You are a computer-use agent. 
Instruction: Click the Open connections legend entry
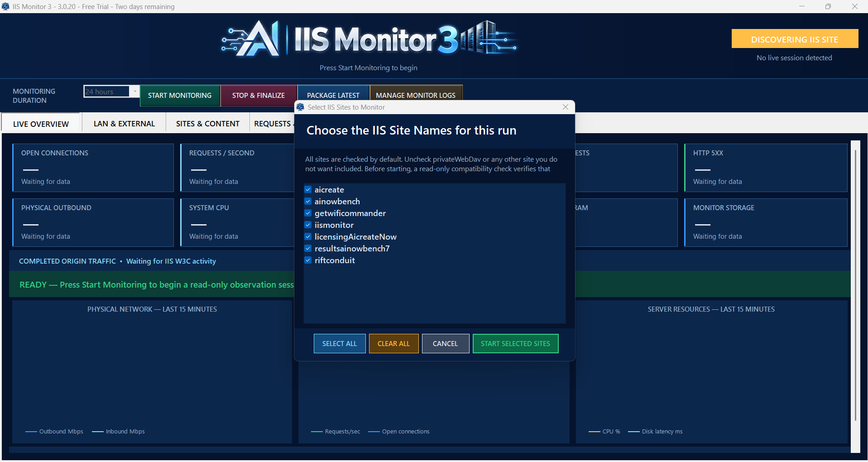(x=399, y=432)
